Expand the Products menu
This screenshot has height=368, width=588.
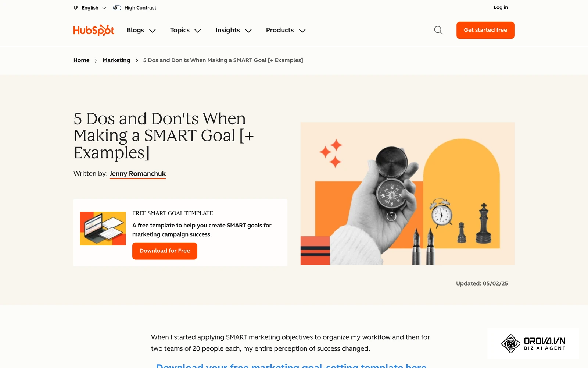click(x=286, y=30)
